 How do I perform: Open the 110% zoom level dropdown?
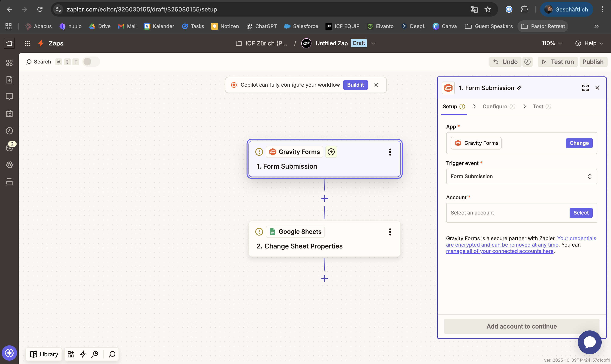pyautogui.click(x=552, y=43)
